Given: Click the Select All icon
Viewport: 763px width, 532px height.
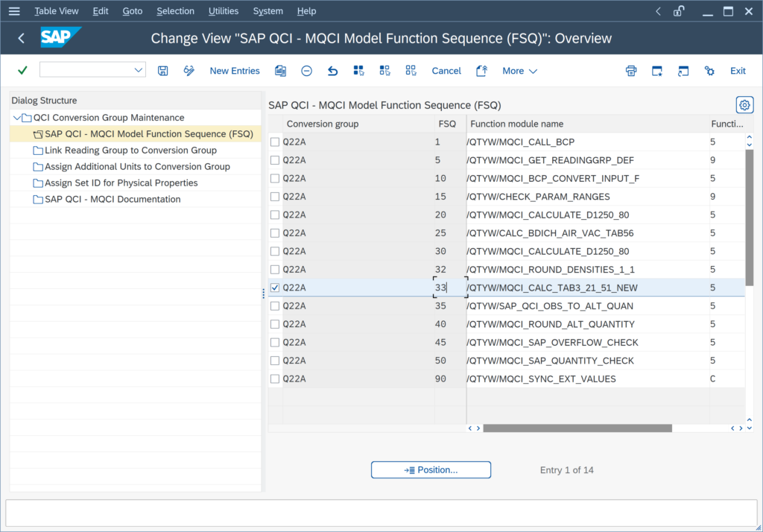Looking at the screenshot, I should (358, 71).
